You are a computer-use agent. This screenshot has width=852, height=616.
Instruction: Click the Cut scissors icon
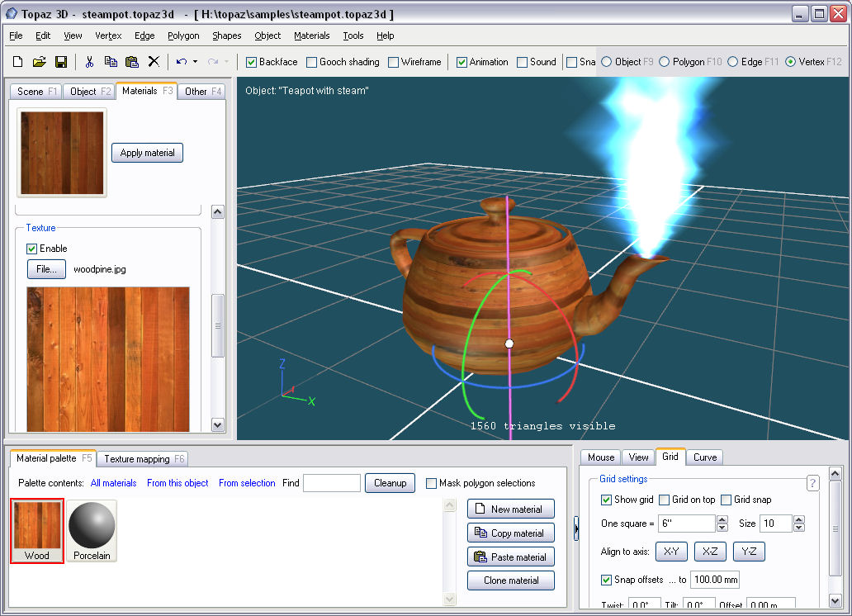pos(89,62)
